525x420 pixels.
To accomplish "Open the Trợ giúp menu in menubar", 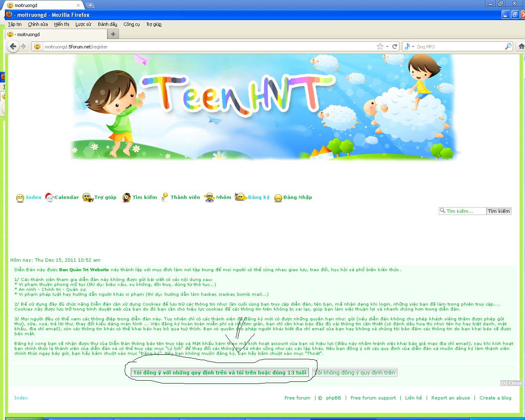I will tap(154, 24).
